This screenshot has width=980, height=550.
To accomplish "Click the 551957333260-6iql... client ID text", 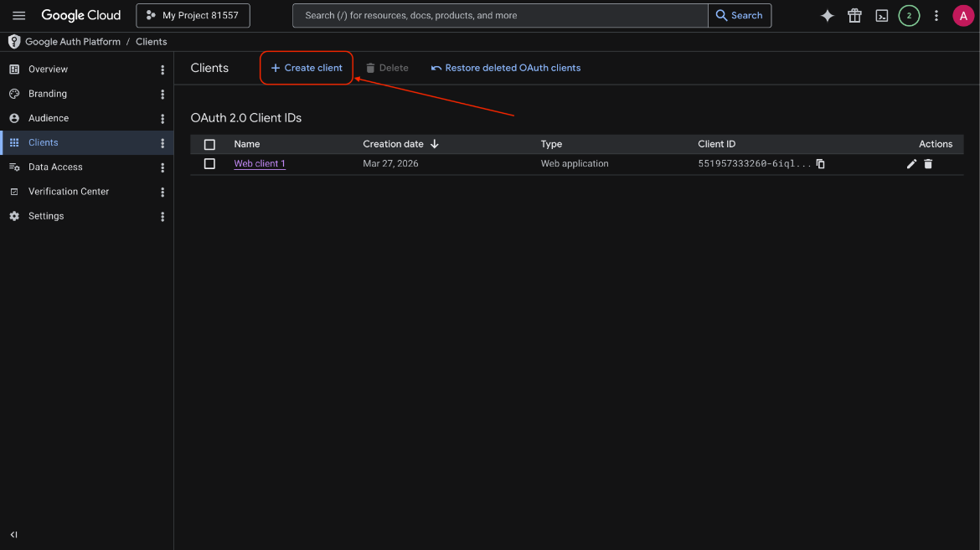I will click(755, 164).
